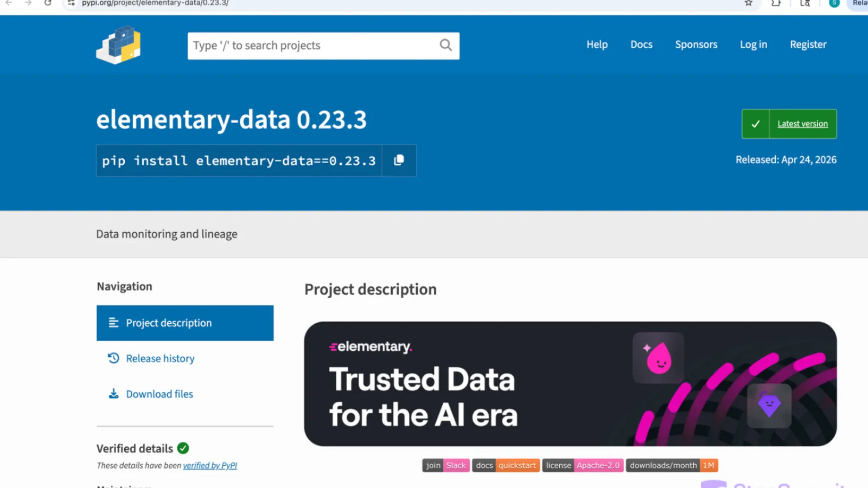Screen dimensions: 868x488
Task: Open the browser extensions icon
Action: pyautogui.click(x=776, y=3)
